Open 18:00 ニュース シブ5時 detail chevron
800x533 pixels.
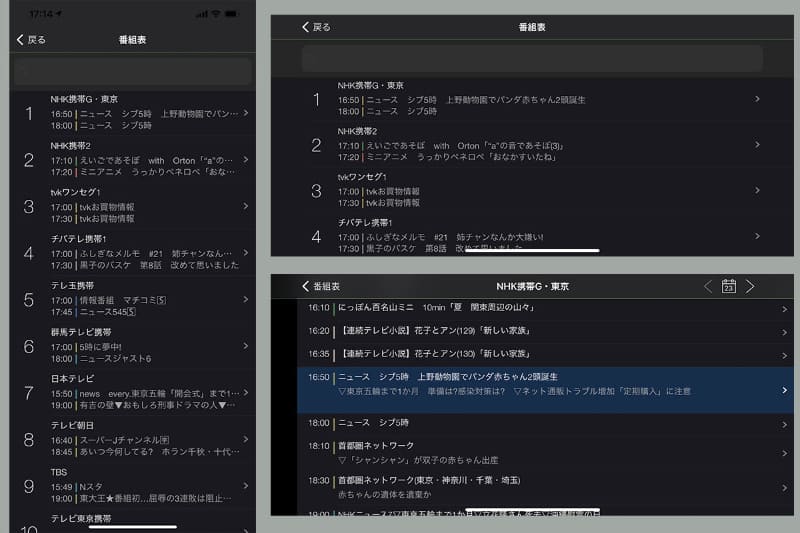pyautogui.click(x=785, y=424)
